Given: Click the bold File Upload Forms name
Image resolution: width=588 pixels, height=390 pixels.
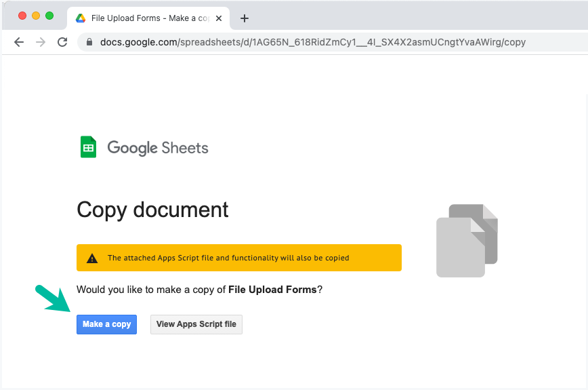Looking at the screenshot, I should click(272, 290).
